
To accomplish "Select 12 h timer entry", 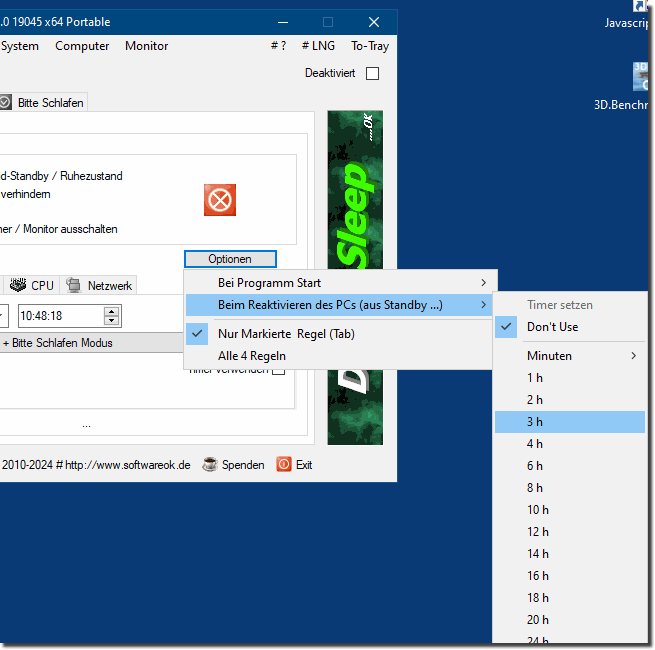I will pyautogui.click(x=570, y=532).
